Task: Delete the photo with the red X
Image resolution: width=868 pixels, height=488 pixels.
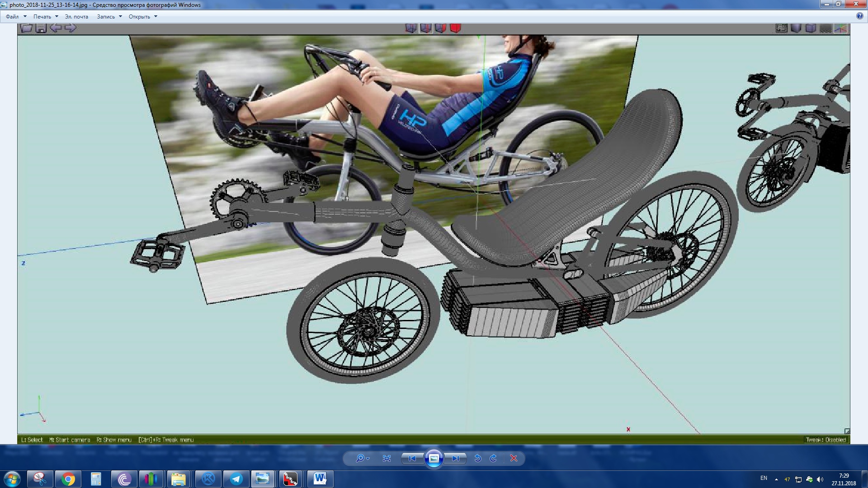Action: point(514,458)
